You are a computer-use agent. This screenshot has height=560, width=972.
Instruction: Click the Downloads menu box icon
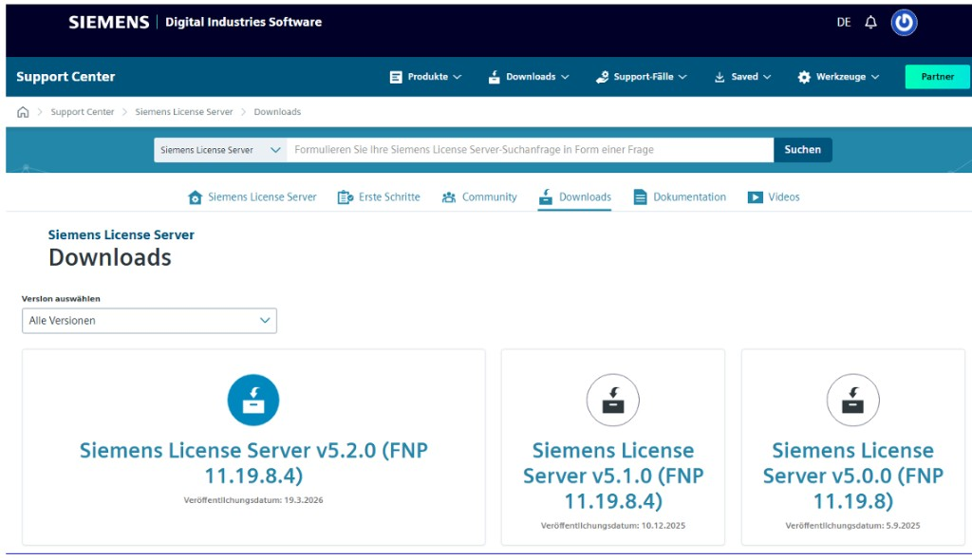pos(494,77)
